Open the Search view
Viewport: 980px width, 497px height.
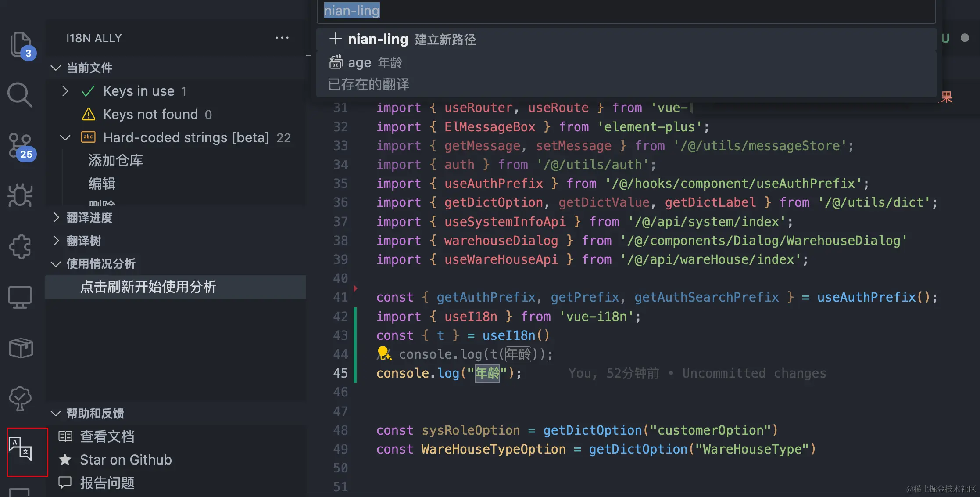pos(20,95)
